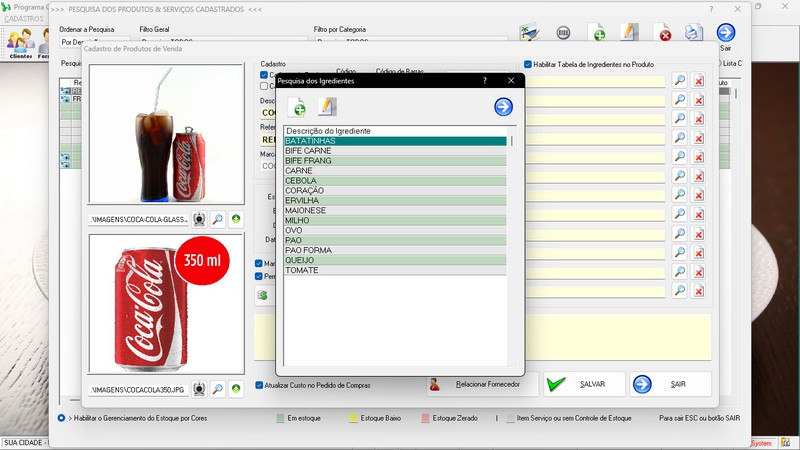This screenshot has height=450, width=800.
Task: Create new product with document-plus icon
Action: (x=596, y=32)
